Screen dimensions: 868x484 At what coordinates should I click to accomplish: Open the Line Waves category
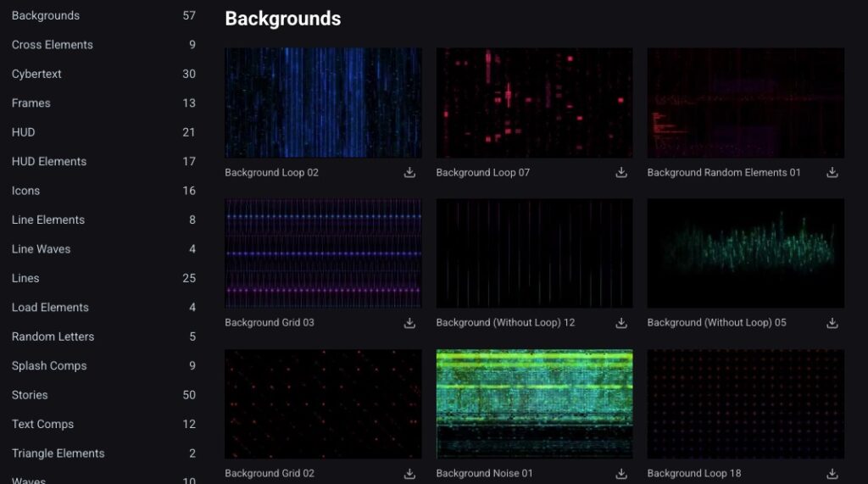click(x=42, y=249)
